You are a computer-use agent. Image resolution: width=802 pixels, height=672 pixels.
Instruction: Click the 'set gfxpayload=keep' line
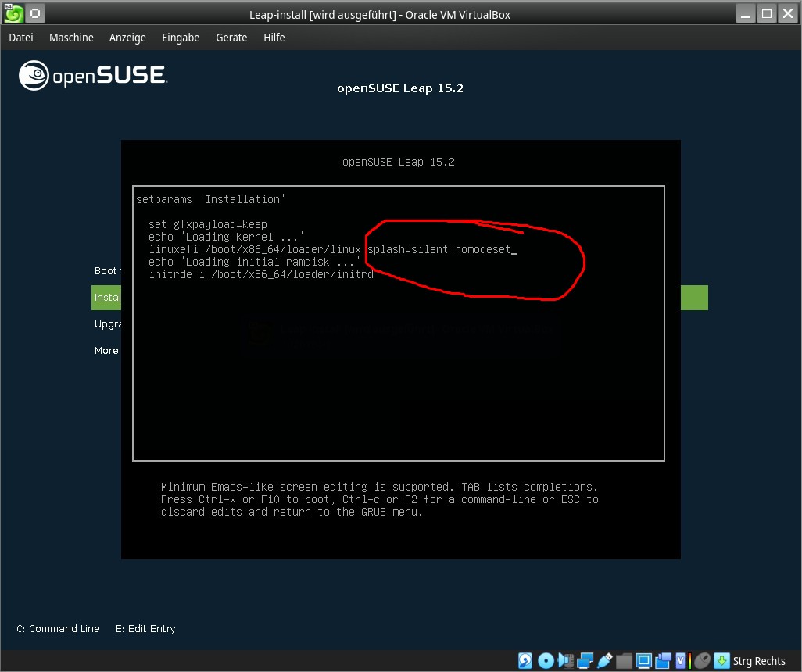pos(208,224)
